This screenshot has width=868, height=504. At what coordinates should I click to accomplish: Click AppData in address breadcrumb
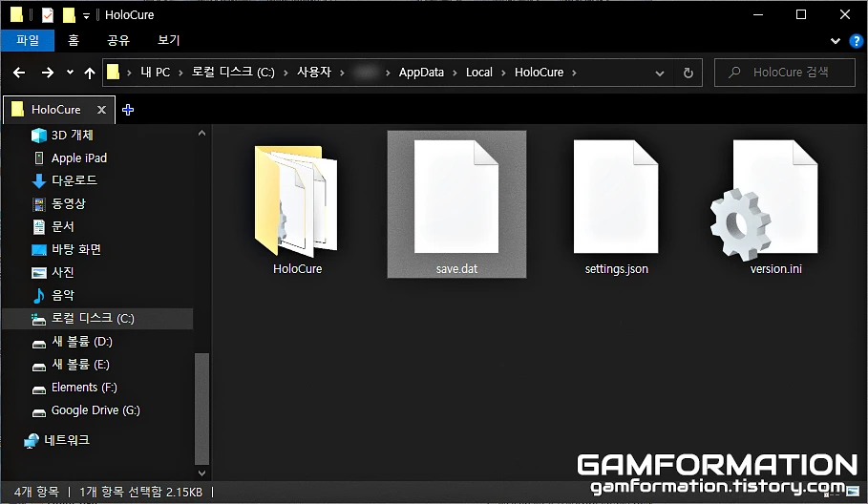click(x=421, y=73)
